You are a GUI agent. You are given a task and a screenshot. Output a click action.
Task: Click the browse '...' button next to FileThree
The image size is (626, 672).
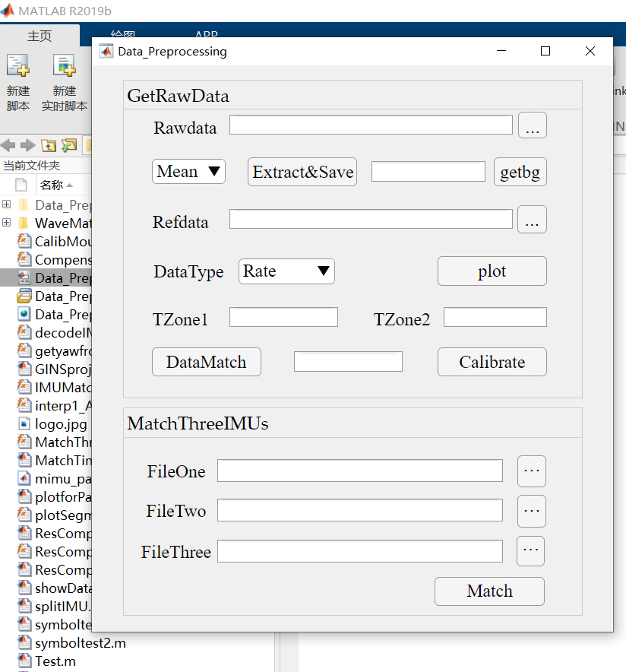point(531,551)
